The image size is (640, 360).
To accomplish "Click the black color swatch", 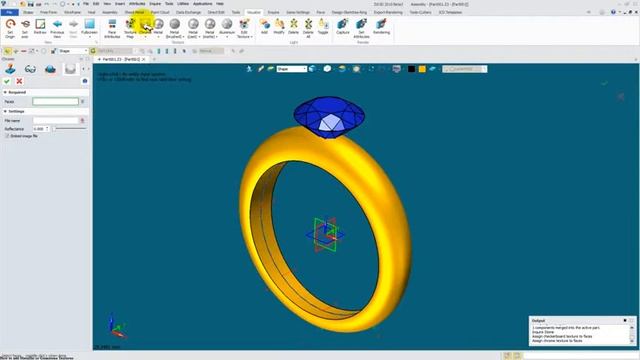I will (411, 69).
